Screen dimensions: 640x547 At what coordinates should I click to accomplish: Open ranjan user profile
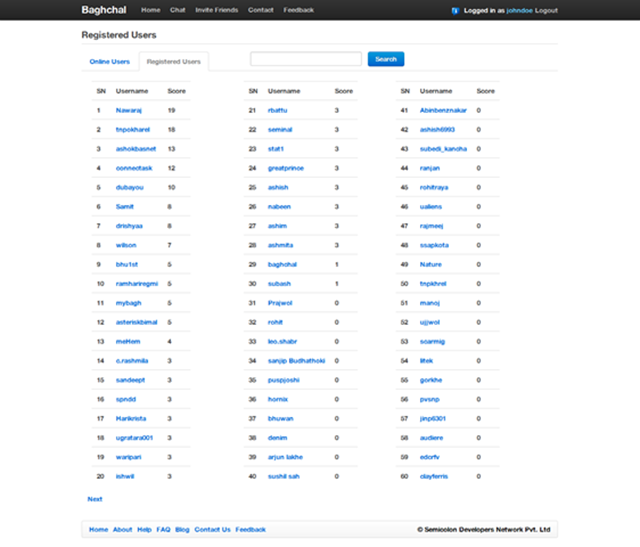pyautogui.click(x=430, y=168)
